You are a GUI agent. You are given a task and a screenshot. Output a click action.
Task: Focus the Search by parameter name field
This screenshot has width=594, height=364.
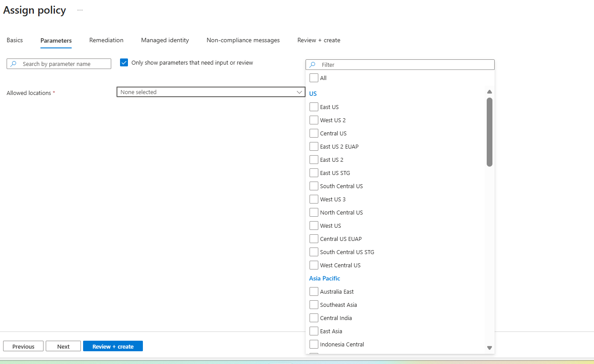[x=59, y=64]
